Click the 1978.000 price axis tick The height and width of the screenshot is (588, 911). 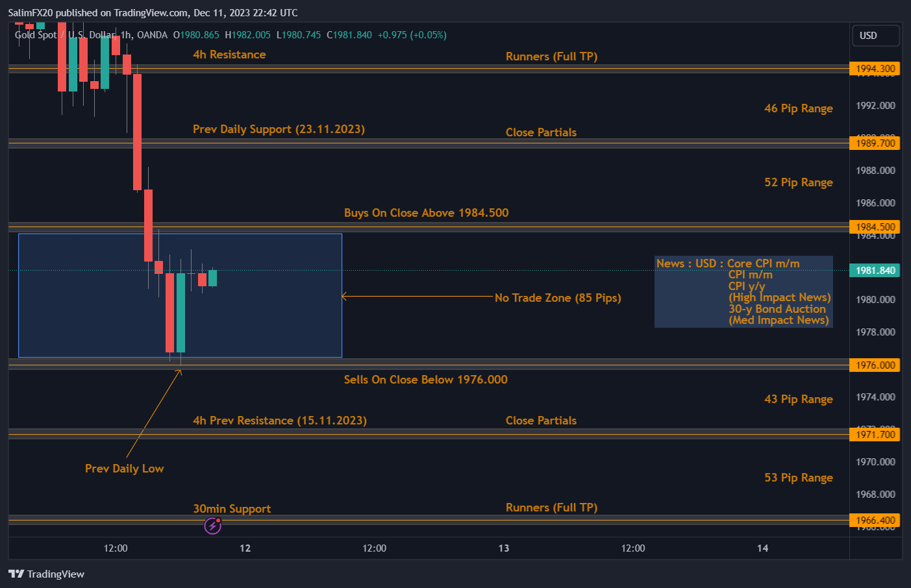coord(875,332)
